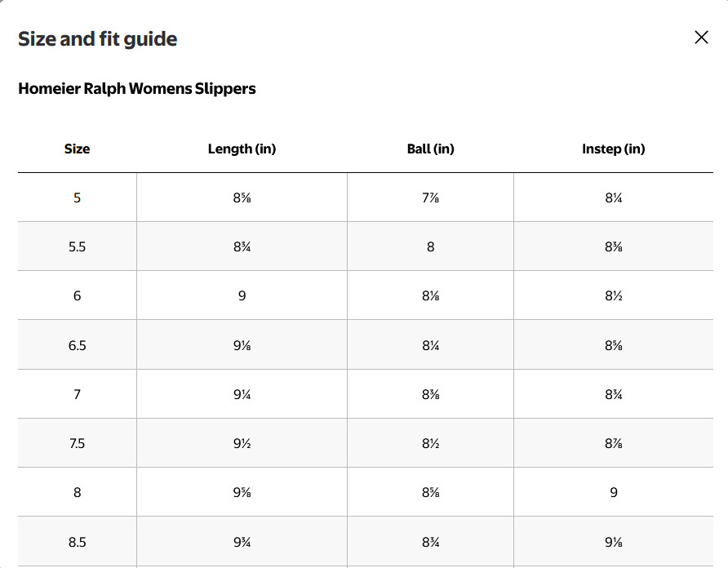Click the ball value 8 for size 5.5
The height and width of the screenshot is (568, 728).
tap(430, 246)
